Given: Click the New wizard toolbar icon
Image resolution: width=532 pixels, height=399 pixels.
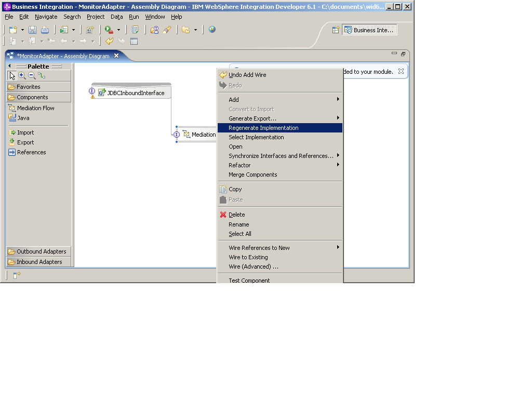Looking at the screenshot, I should pyautogui.click(x=13, y=30).
